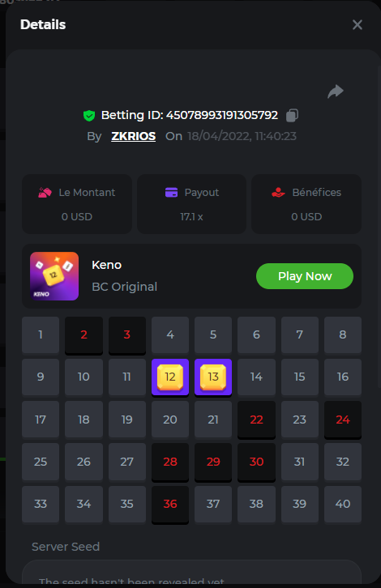Select gold gem tile 13
The image size is (381, 588).
coord(213,377)
